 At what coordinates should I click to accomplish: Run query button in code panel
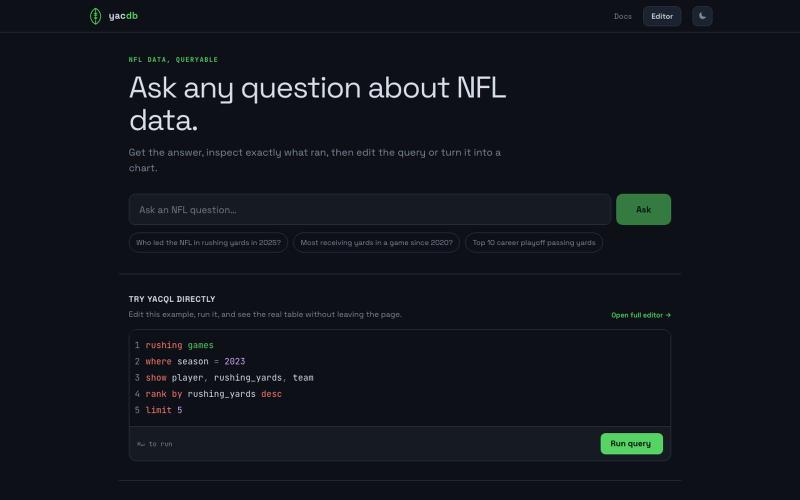(x=632, y=444)
